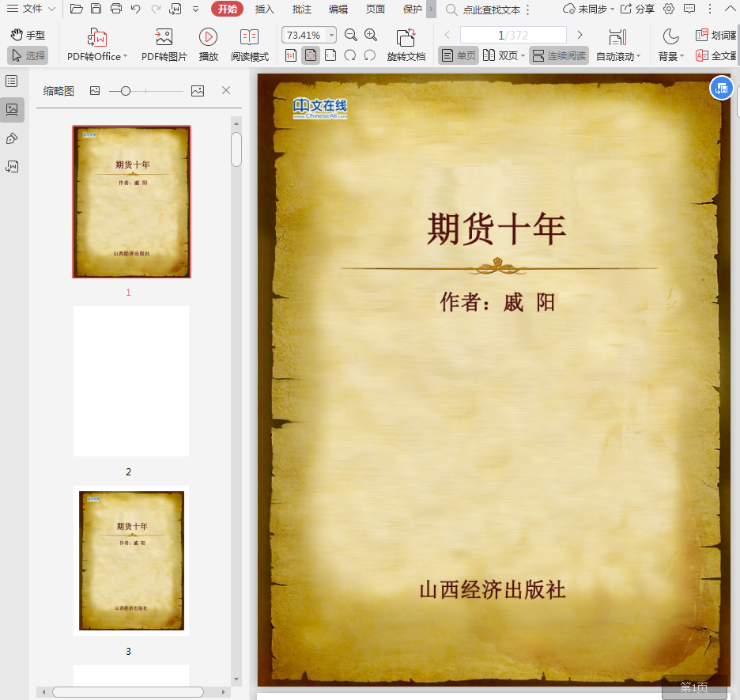Image resolution: width=740 pixels, height=700 pixels.
Task: Enable 单页 single page view
Action: coord(459,55)
